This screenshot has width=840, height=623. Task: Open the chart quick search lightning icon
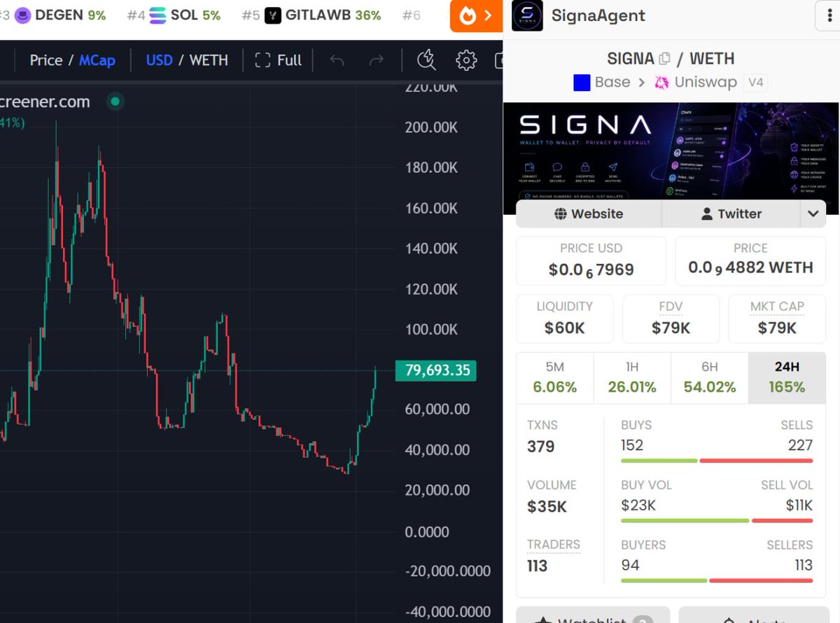point(426,60)
